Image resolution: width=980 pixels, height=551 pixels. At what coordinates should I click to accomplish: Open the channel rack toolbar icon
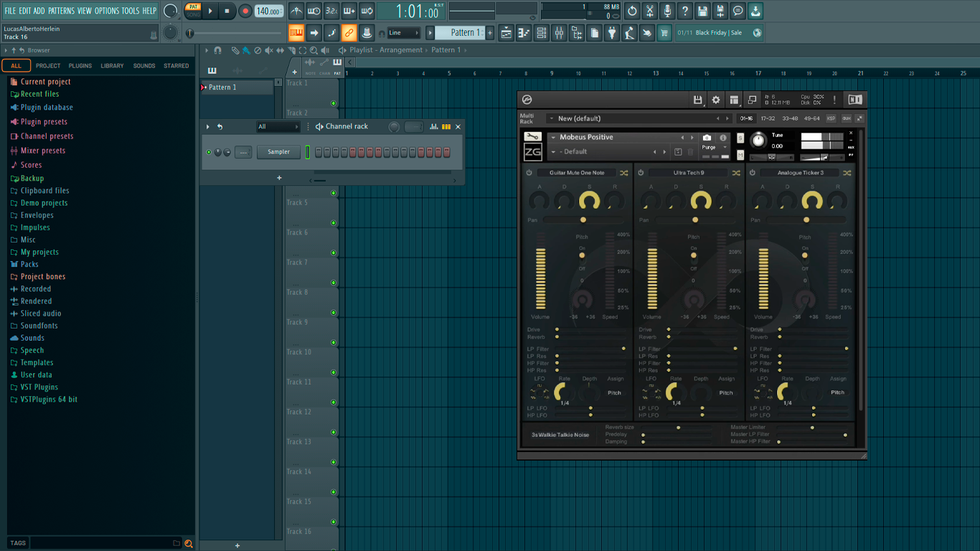point(542,32)
